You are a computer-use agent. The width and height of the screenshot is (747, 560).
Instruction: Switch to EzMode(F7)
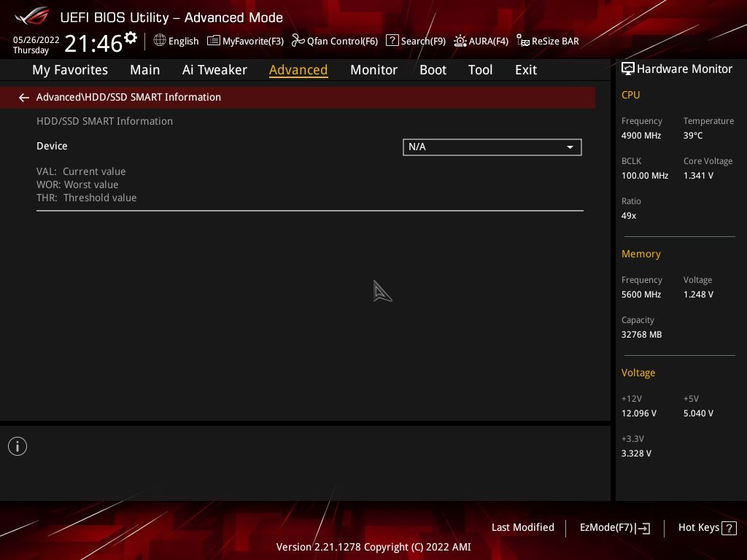coord(614,528)
